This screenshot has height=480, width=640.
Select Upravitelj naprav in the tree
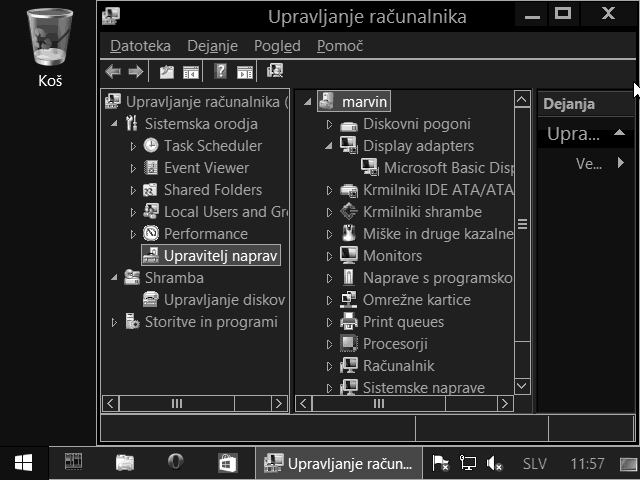click(211, 256)
